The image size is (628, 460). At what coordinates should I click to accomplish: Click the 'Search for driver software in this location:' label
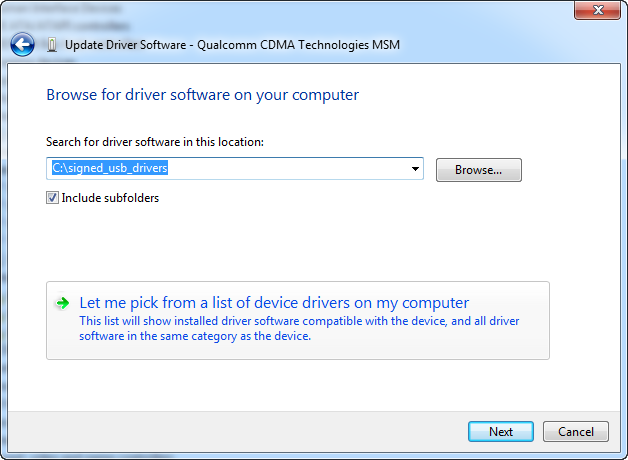click(x=155, y=142)
